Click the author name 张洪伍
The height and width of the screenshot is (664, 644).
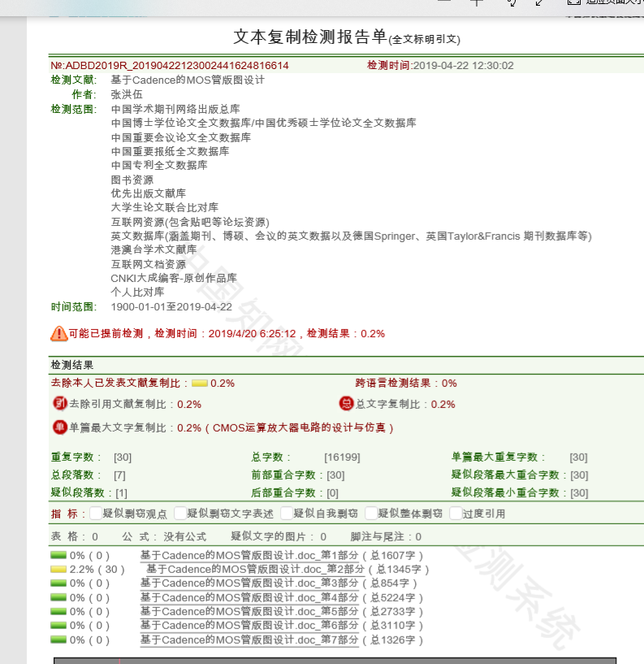127,94
